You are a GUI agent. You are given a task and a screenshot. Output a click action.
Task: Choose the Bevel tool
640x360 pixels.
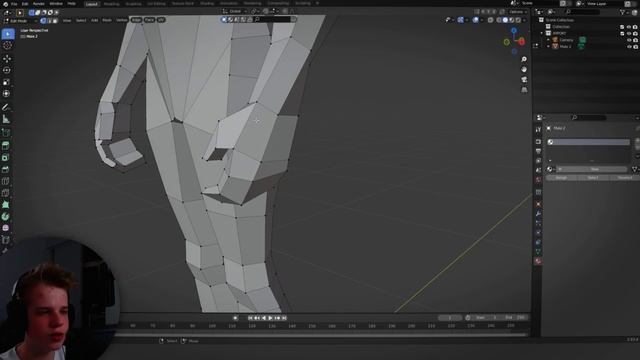pyautogui.click(x=6, y=169)
